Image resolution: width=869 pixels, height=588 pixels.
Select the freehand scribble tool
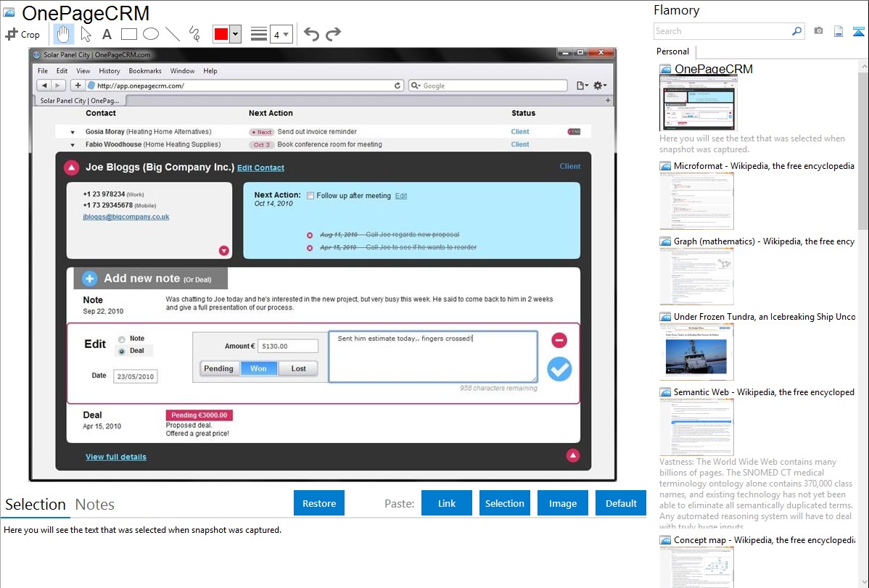coord(194,34)
